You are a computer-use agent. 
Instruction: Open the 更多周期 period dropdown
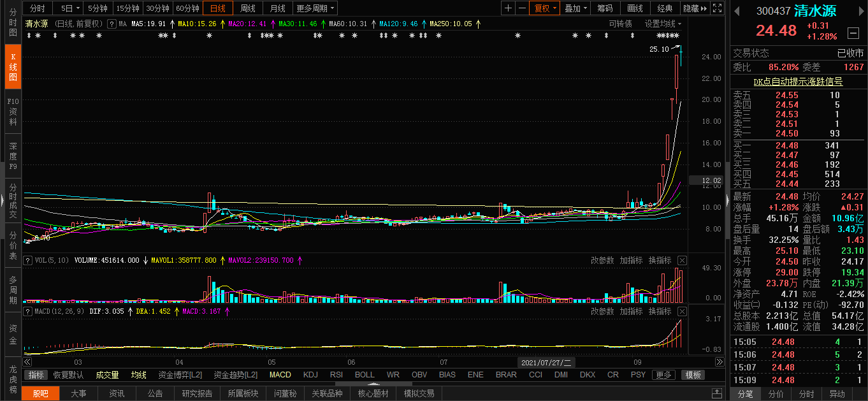315,8
